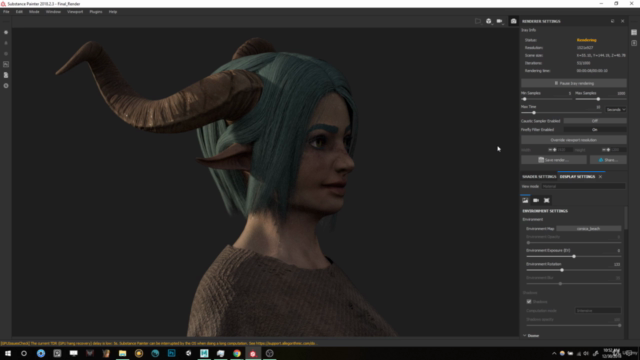Adjust the Environment Blur slider

pyautogui.click(x=573, y=284)
